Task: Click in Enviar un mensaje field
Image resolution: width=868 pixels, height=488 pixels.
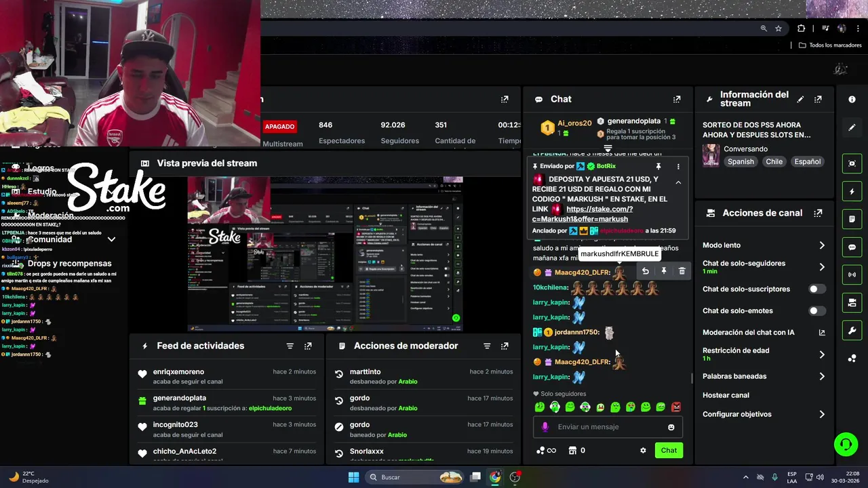Action: (x=607, y=427)
